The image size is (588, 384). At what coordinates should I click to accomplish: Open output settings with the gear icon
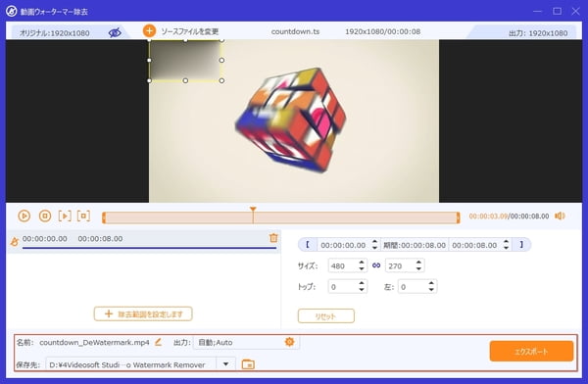click(x=289, y=342)
